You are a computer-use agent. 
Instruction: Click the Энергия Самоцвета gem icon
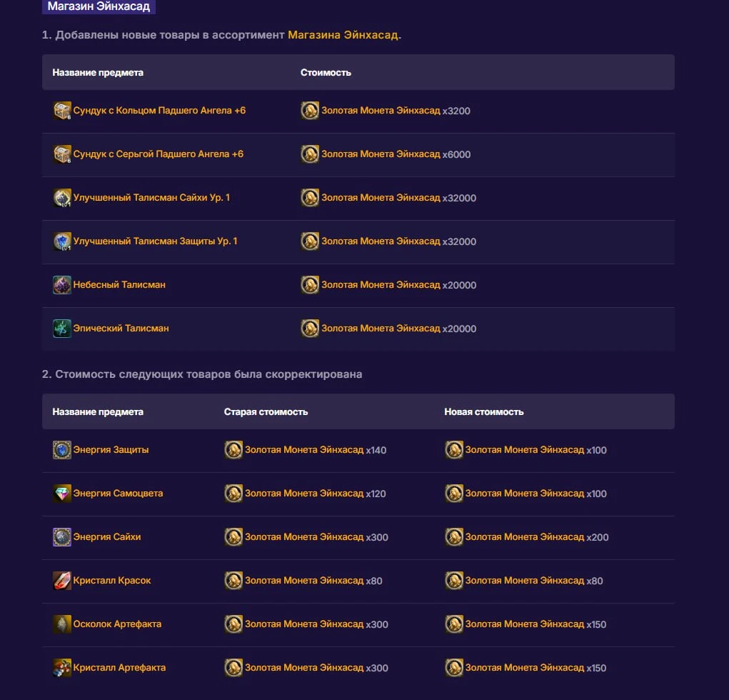click(62, 494)
